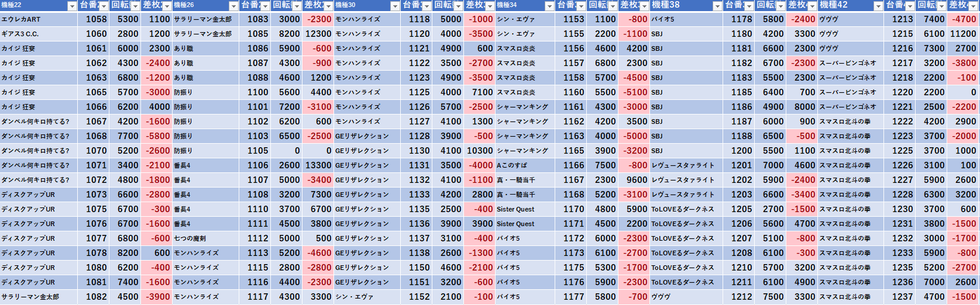The height and width of the screenshot is (305, 980).
Task: Click the 7100 difference cell
Action: [x=480, y=92]
